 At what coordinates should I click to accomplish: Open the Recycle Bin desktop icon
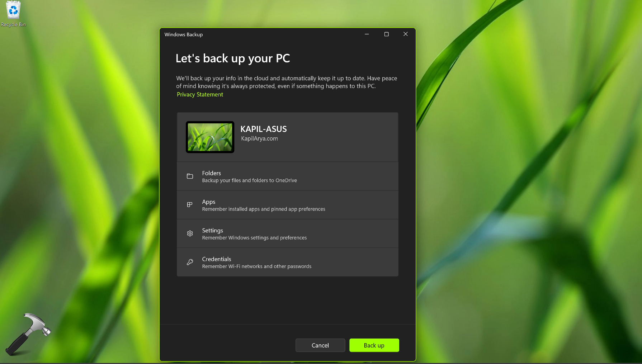click(13, 14)
